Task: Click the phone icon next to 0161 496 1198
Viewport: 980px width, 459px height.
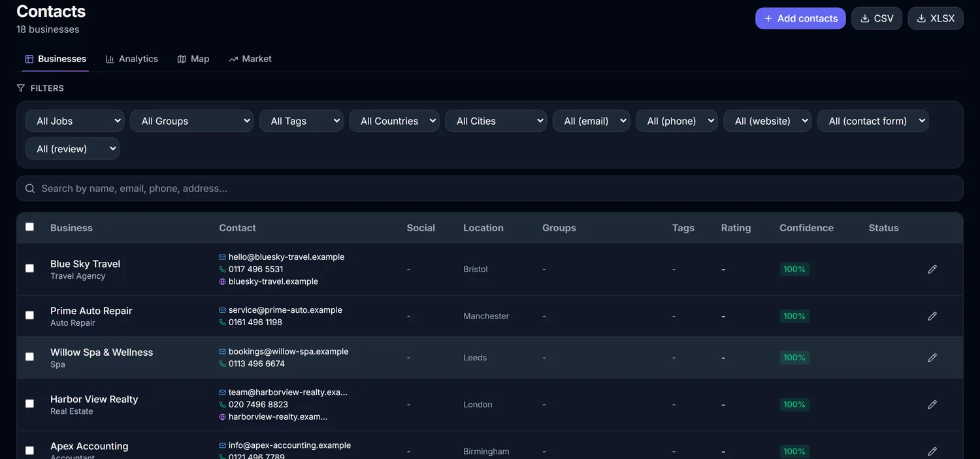Action: [223, 322]
